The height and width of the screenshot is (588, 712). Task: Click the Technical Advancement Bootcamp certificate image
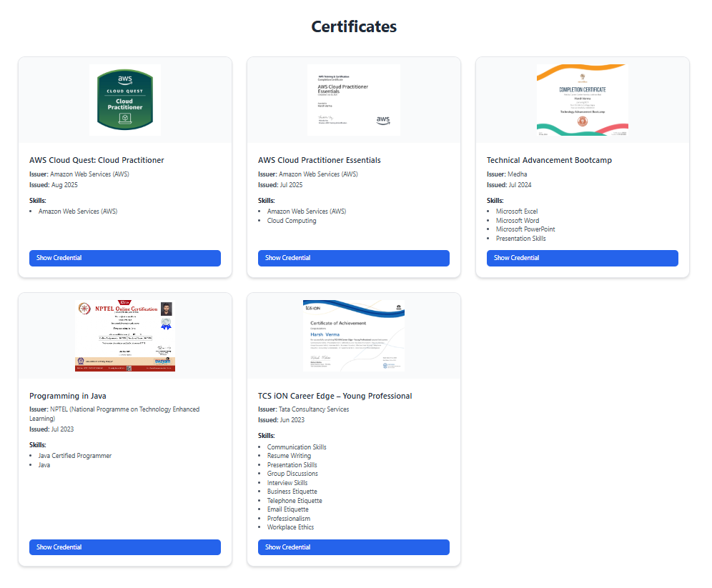pyautogui.click(x=583, y=100)
